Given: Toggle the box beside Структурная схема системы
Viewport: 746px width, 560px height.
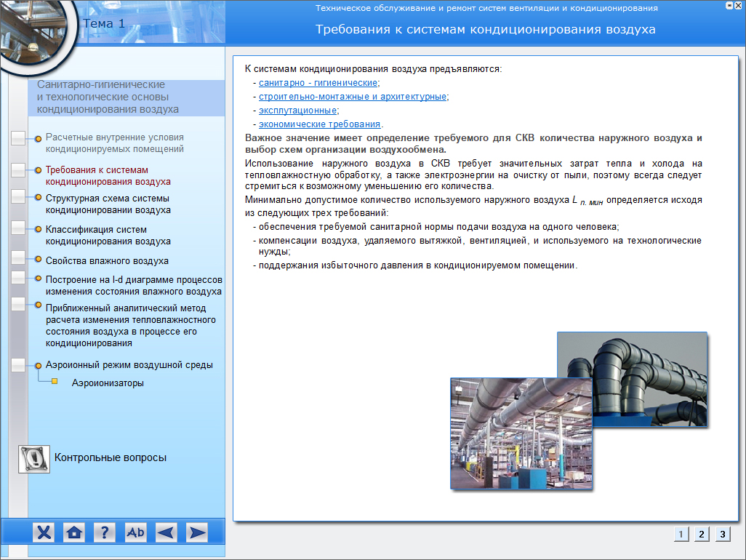Looking at the screenshot, I should 18,196.
